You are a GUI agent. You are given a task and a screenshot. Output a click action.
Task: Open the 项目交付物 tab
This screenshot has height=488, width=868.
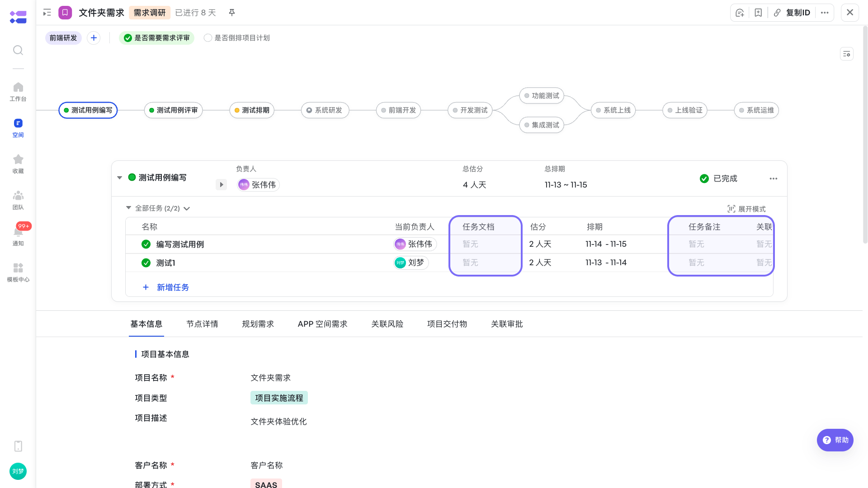coord(447,324)
